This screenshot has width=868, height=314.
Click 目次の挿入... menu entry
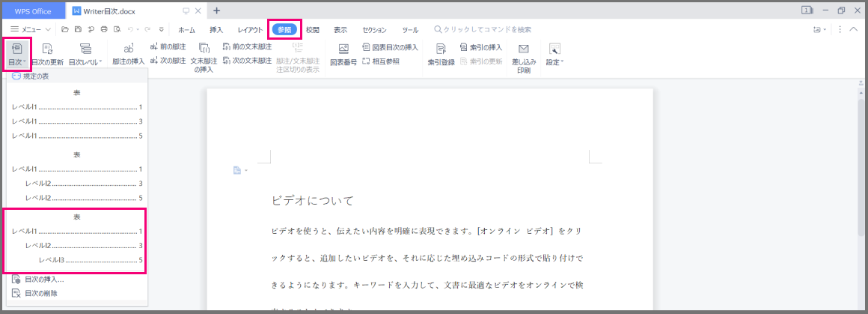pos(77,280)
